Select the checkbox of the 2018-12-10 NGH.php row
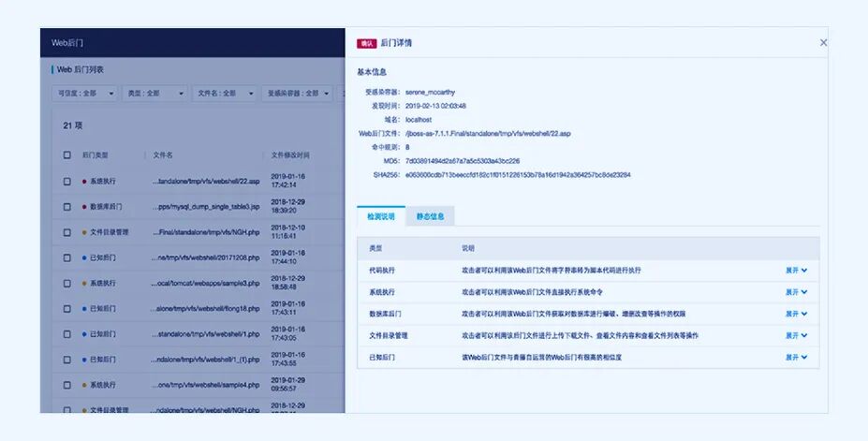The image size is (868, 441). click(67, 232)
